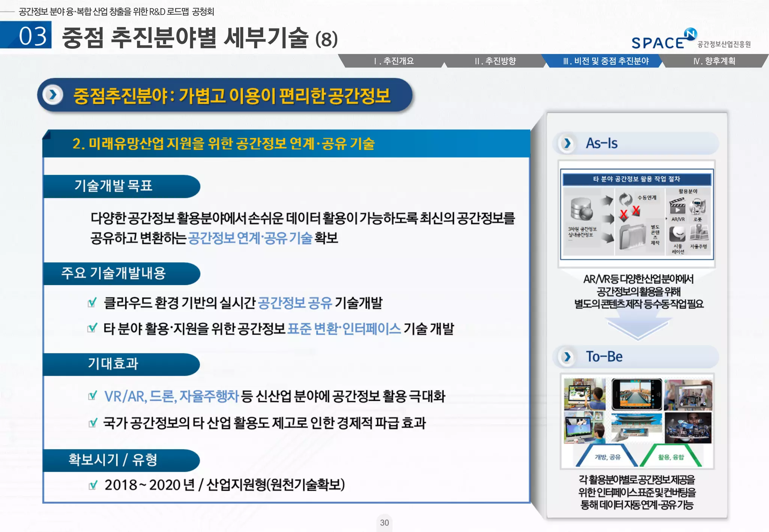Image resolution: width=769 pixels, height=532 pixels.
Task: Click the To-Be chevron icon
Action: pyautogui.click(x=567, y=356)
